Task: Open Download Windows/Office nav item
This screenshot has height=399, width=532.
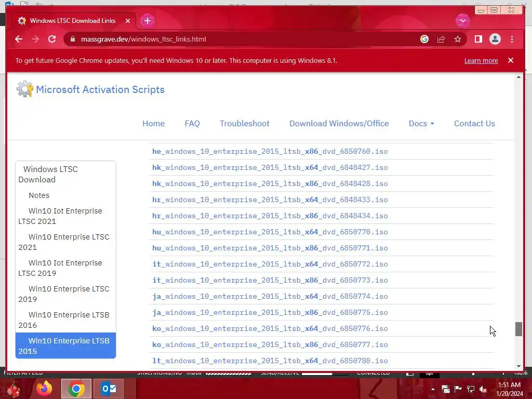Action: 339,124
